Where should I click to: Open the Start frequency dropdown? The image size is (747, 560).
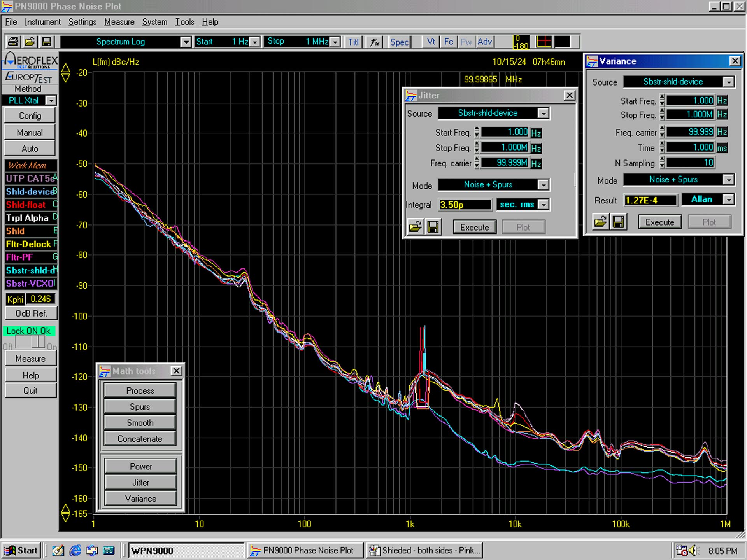tap(255, 42)
